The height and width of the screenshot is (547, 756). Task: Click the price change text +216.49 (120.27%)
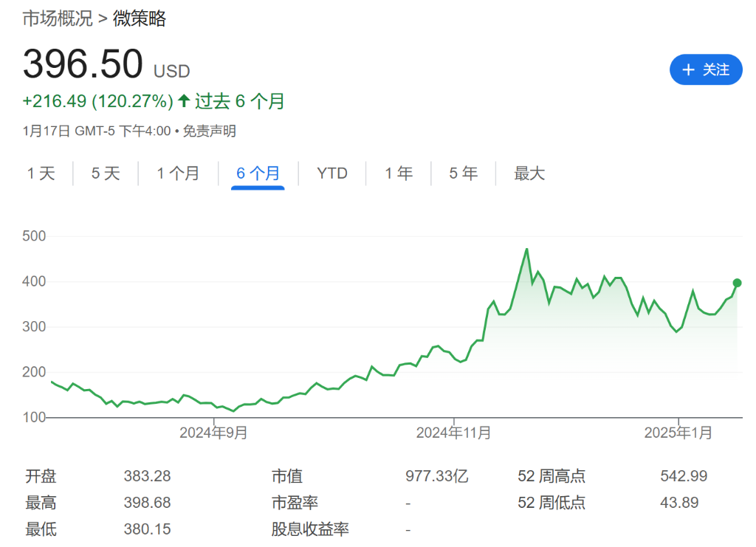coord(96,101)
